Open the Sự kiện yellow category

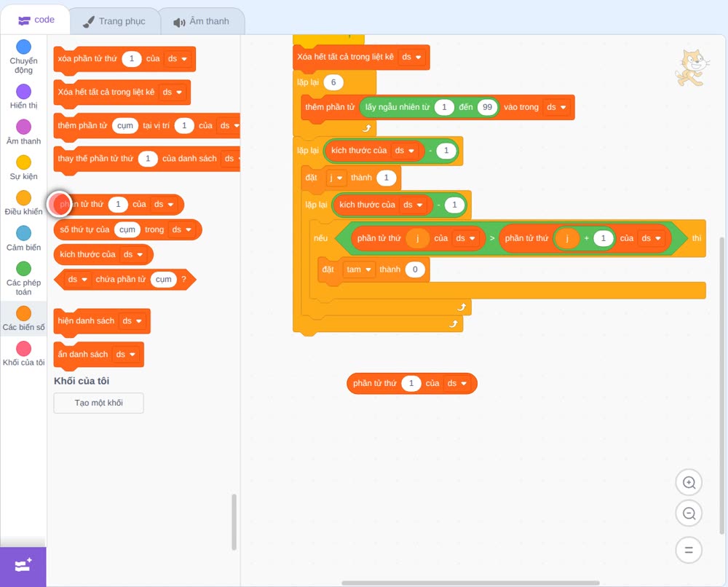(x=24, y=162)
